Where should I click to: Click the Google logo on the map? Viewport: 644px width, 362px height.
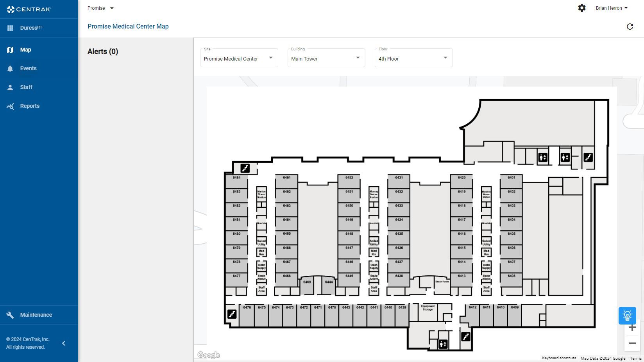pos(209,355)
